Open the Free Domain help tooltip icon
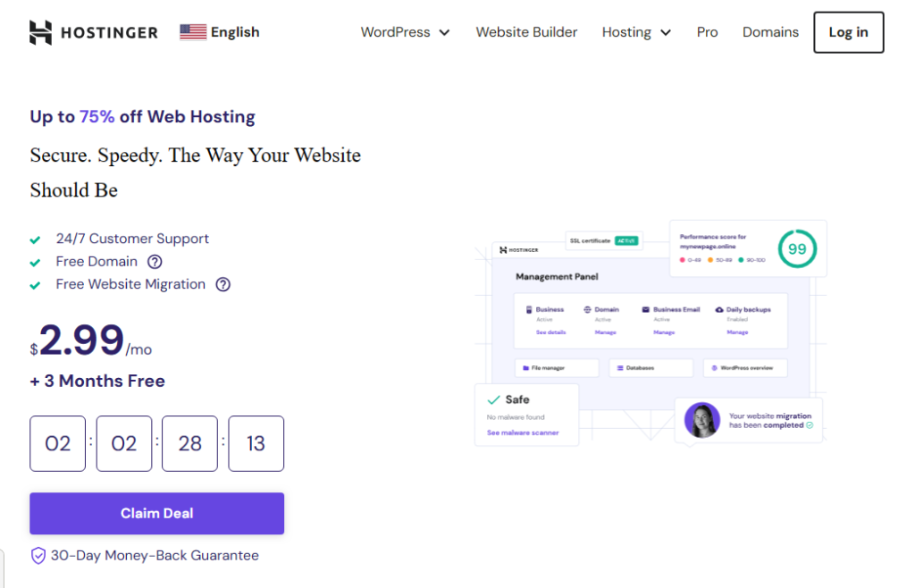Viewport: 915px width, 588px height. tap(155, 262)
